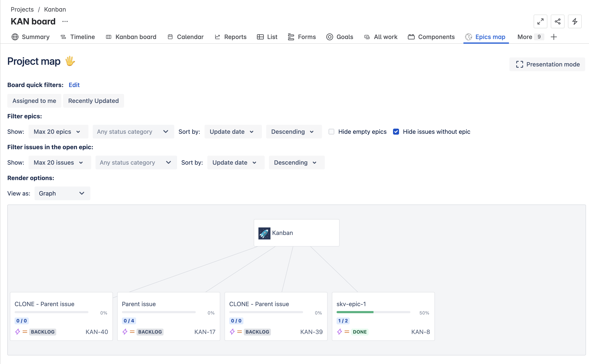Viewport: 589px width, 364px height.
Task: Uncheck Hide issues without epic
Action: coord(396,132)
